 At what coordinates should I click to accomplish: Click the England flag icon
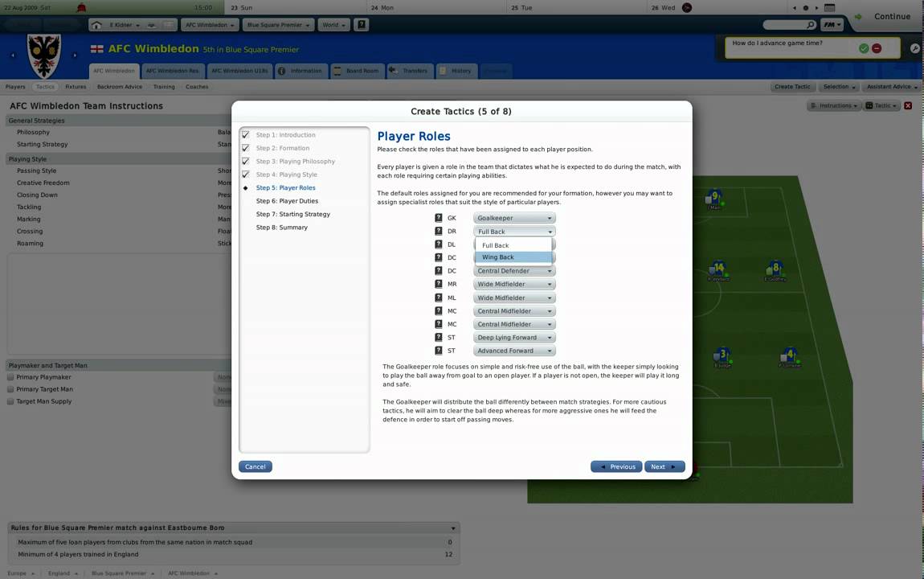pyautogui.click(x=96, y=49)
